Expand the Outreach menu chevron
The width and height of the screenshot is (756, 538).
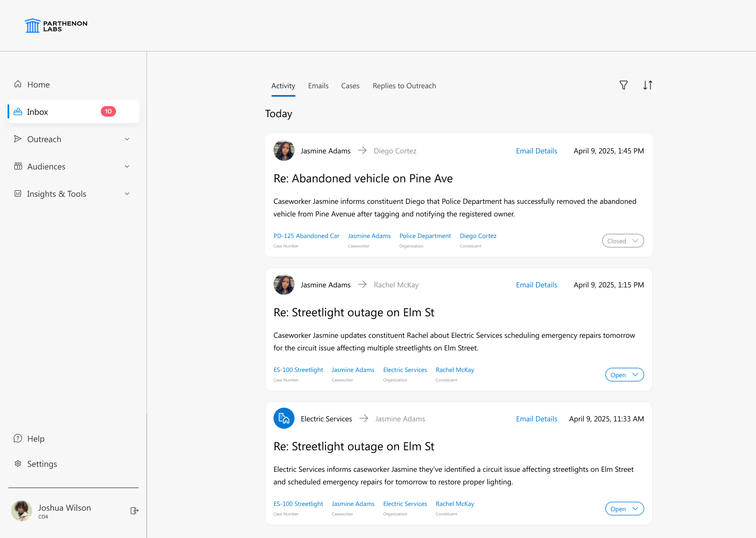point(127,139)
